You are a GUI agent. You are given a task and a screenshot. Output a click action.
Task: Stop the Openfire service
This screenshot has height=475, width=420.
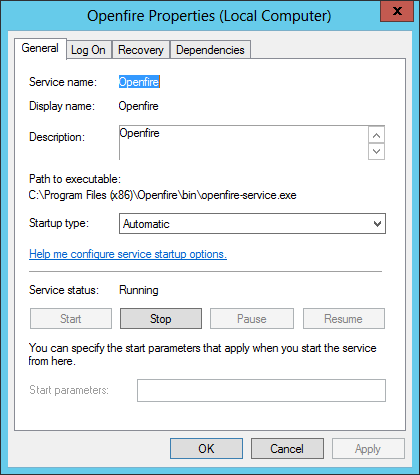click(x=161, y=319)
